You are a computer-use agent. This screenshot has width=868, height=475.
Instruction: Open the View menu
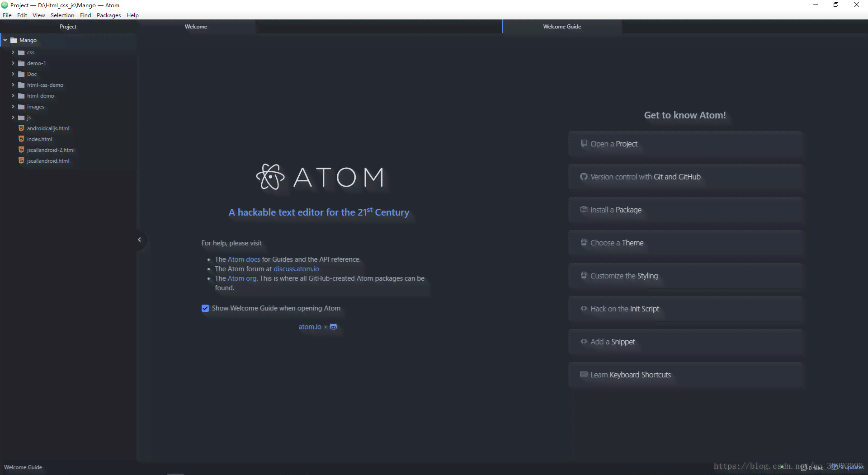38,15
